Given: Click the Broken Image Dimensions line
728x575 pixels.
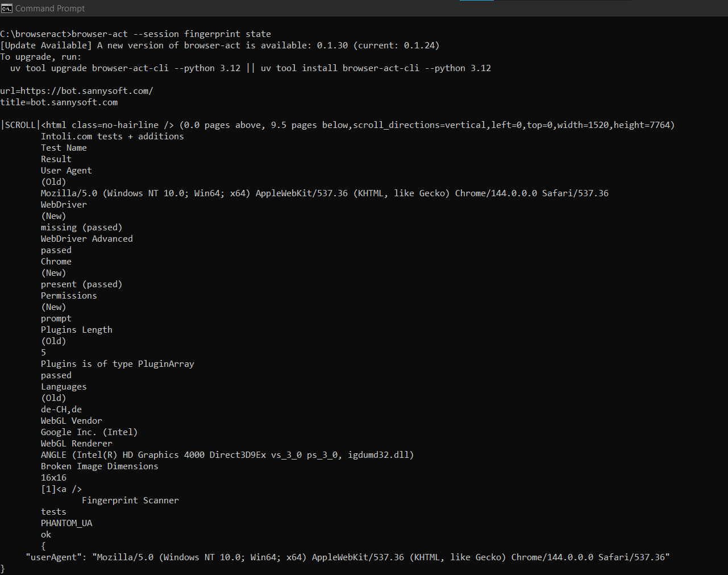Looking at the screenshot, I should click(x=99, y=466).
